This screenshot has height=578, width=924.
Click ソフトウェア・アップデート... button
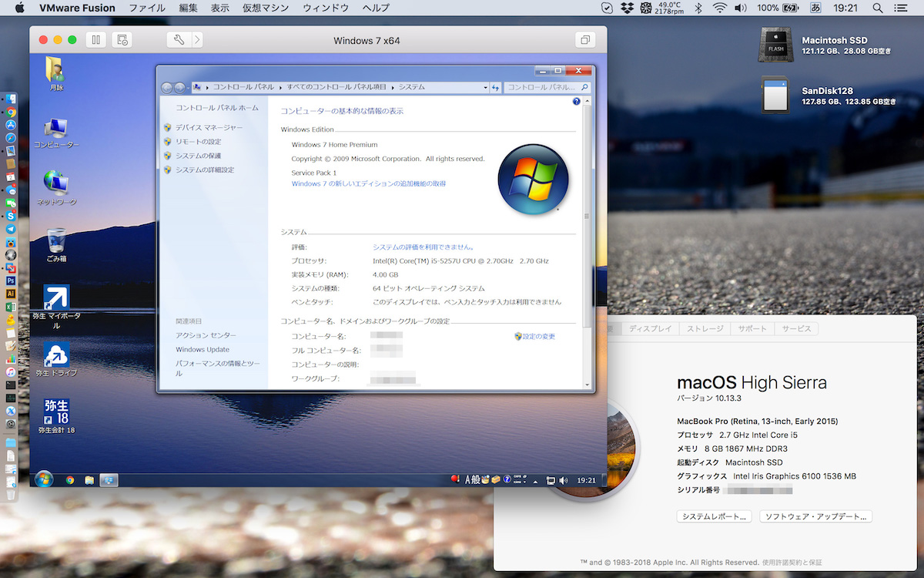tap(816, 516)
